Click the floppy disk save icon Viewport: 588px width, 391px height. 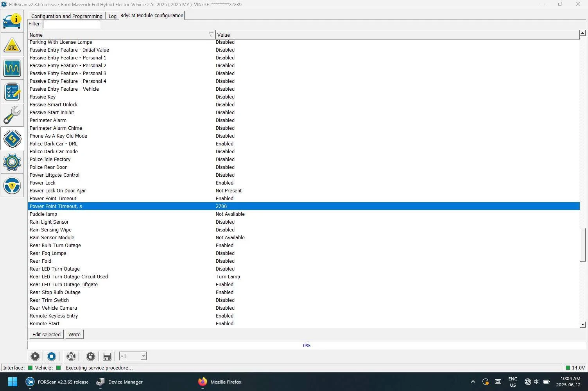tap(107, 356)
